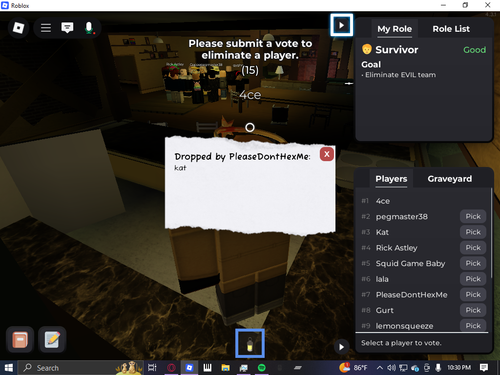The height and width of the screenshot is (375, 500).
Task: Click the players list scrollbar
Action: point(491,233)
